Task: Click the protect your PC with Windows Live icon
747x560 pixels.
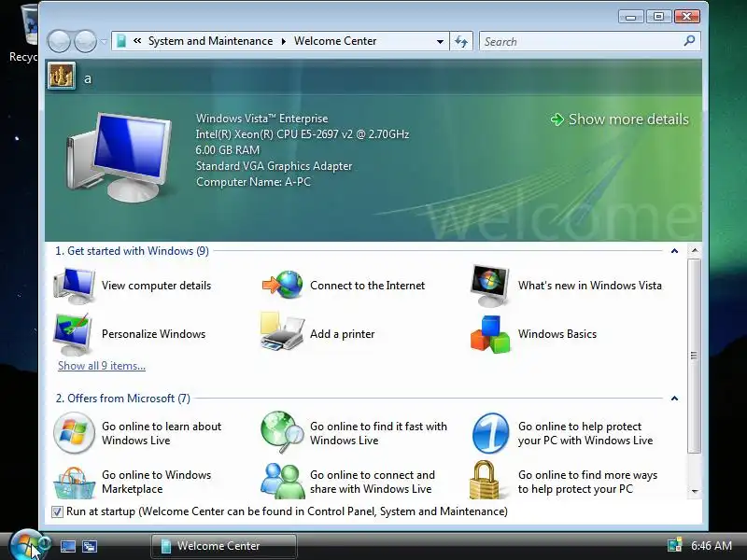Action: pyautogui.click(x=491, y=433)
